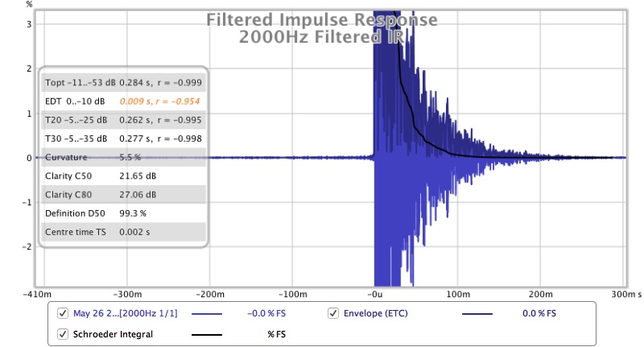Select the Topt -11..-53 dB row
Viewport: 644px width, 347px height.
click(x=123, y=83)
